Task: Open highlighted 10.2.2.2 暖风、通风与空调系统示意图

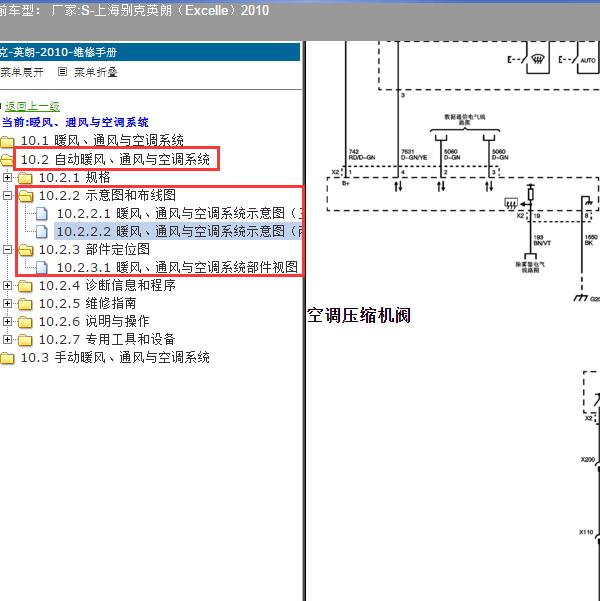Action: point(179,232)
